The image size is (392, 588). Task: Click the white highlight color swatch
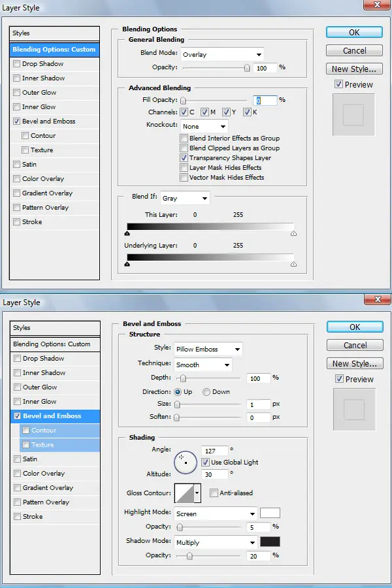(x=270, y=513)
